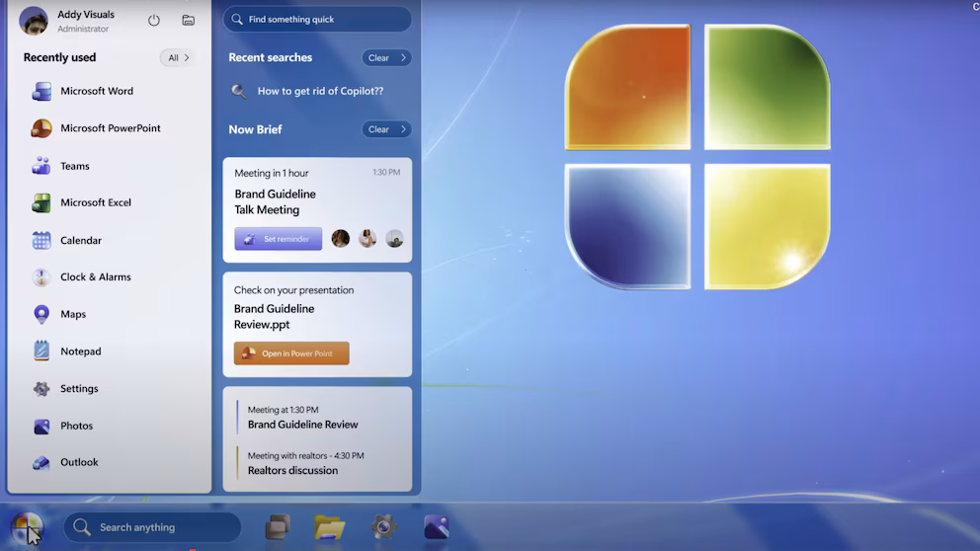Image resolution: width=980 pixels, height=551 pixels.
Task: Clear the Now Brief section
Action: click(x=386, y=129)
